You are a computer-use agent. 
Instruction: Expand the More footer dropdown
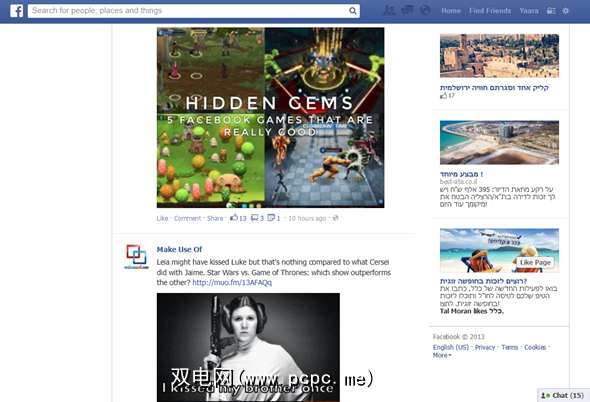point(442,355)
